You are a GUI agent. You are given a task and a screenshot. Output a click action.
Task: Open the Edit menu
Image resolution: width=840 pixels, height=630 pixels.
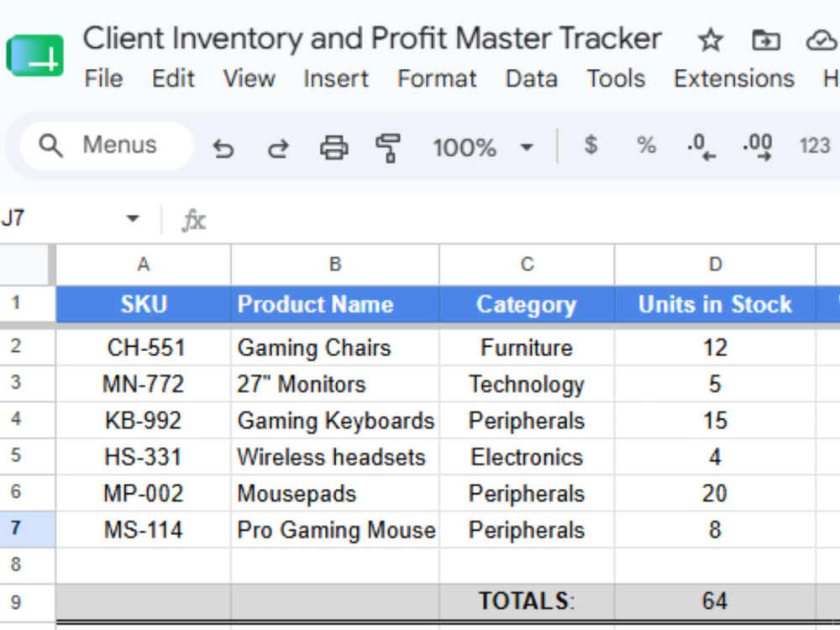(x=172, y=79)
